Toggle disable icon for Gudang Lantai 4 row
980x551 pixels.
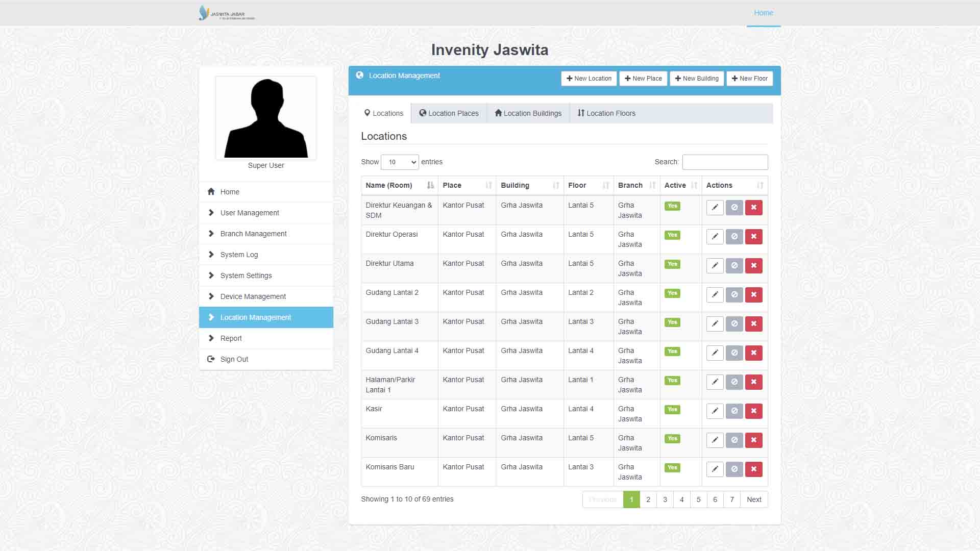(734, 353)
